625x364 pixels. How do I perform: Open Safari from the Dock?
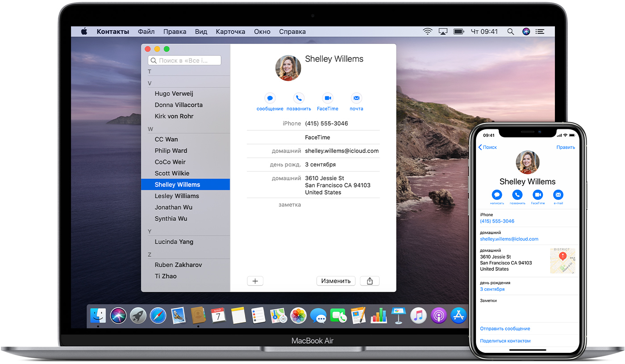158,316
